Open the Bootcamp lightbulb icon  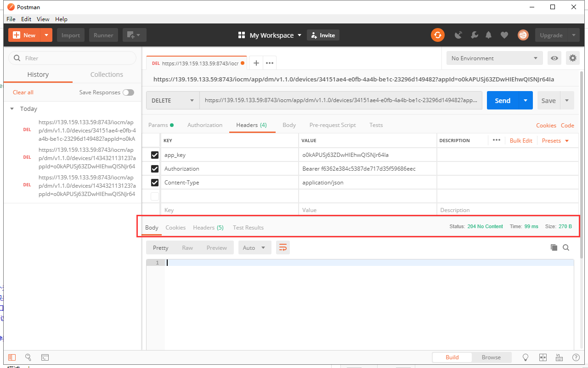tap(526, 357)
